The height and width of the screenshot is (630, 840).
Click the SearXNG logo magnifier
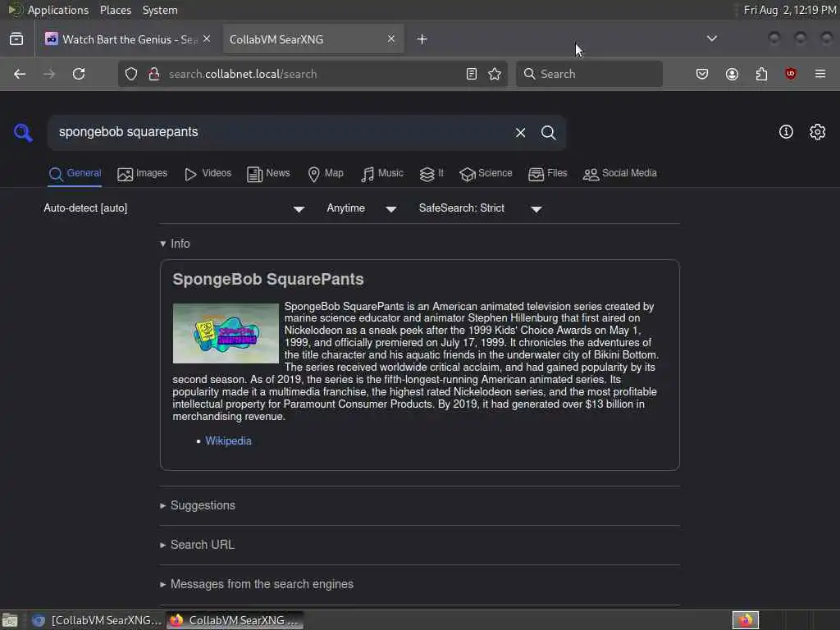coord(23,132)
